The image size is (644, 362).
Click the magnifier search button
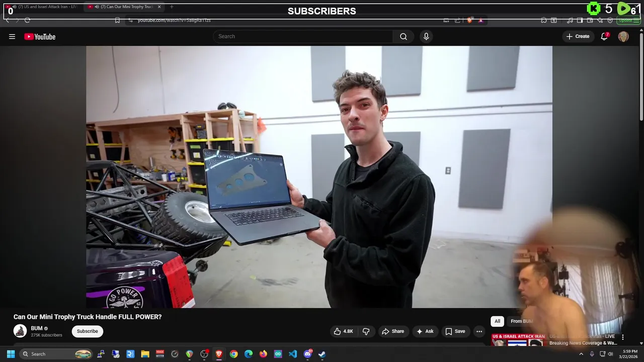click(404, 36)
